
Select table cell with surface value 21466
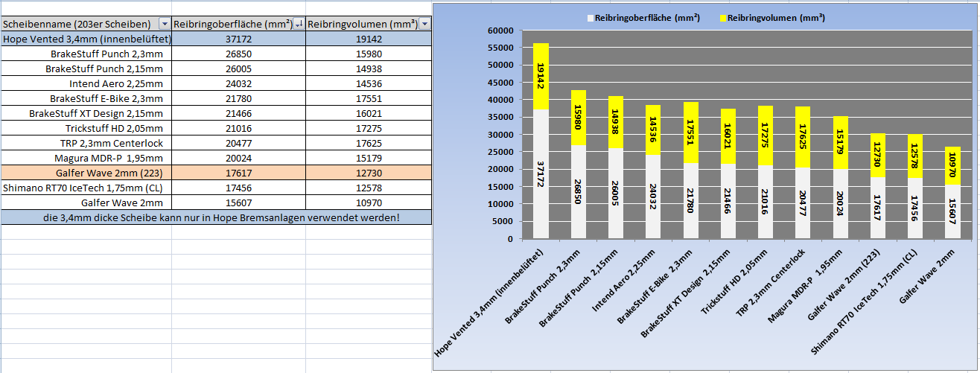pos(239,114)
